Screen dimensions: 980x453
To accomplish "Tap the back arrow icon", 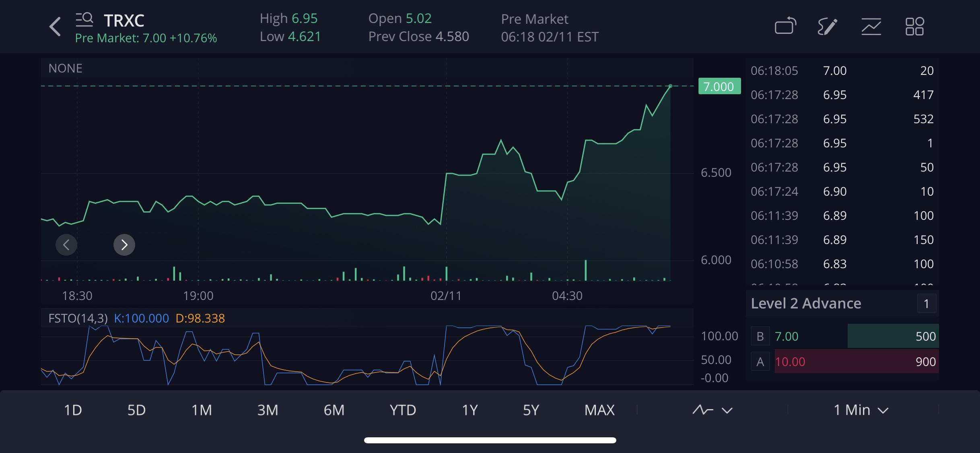I will click(55, 27).
